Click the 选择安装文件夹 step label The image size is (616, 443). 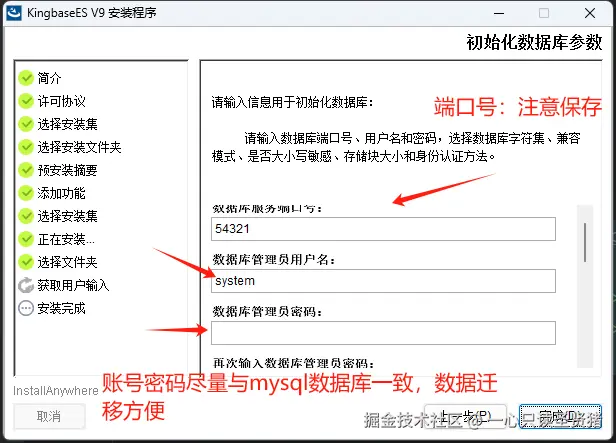[79, 147]
